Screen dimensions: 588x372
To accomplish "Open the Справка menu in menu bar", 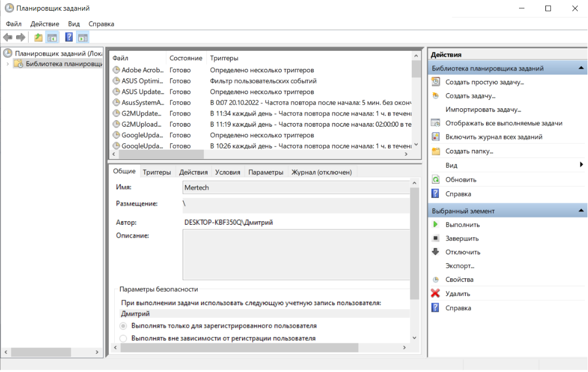I will (101, 24).
